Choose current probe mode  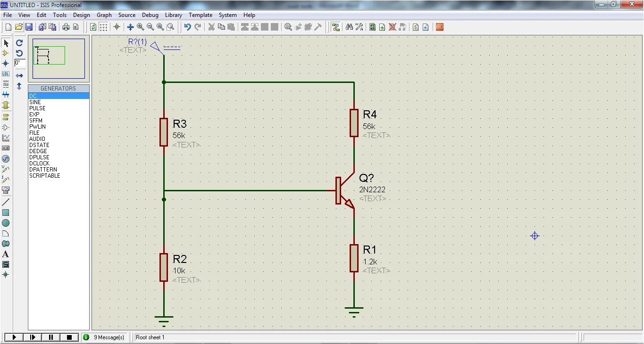coord(6,179)
